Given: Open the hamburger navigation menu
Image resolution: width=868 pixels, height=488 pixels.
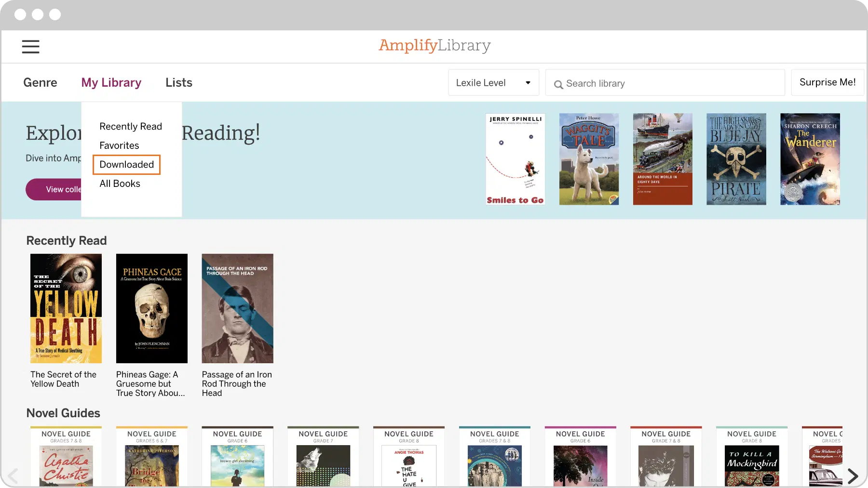Looking at the screenshot, I should [30, 47].
